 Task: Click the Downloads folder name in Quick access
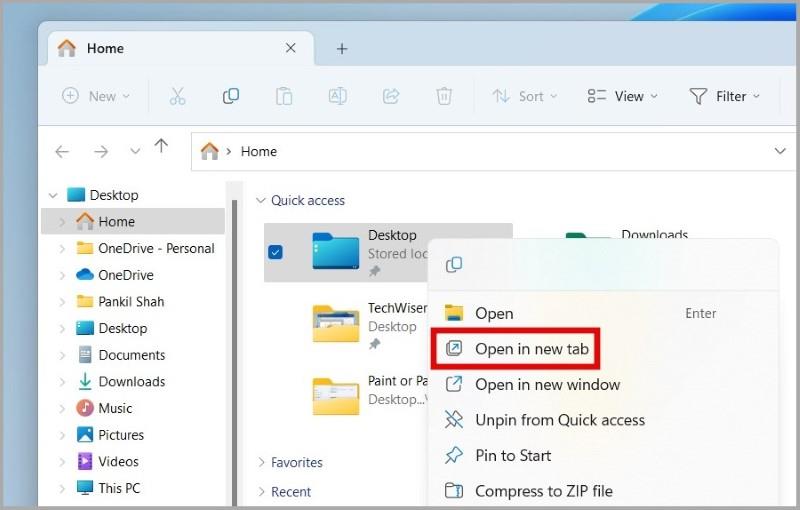655,235
